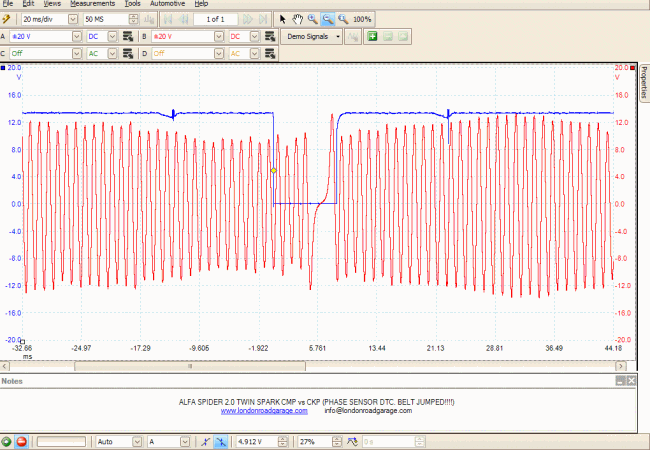
Task: Select the arrow pointer tool
Action: (282, 19)
